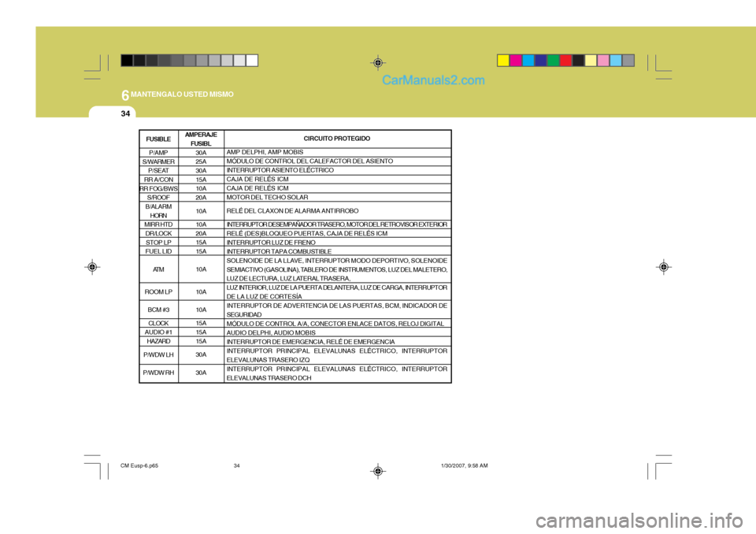The image size is (756, 534).
Task: Click the INTERRUPTOR DE ADVERTENCIA DE LAS PUERTAS text
Action: pos(336,310)
